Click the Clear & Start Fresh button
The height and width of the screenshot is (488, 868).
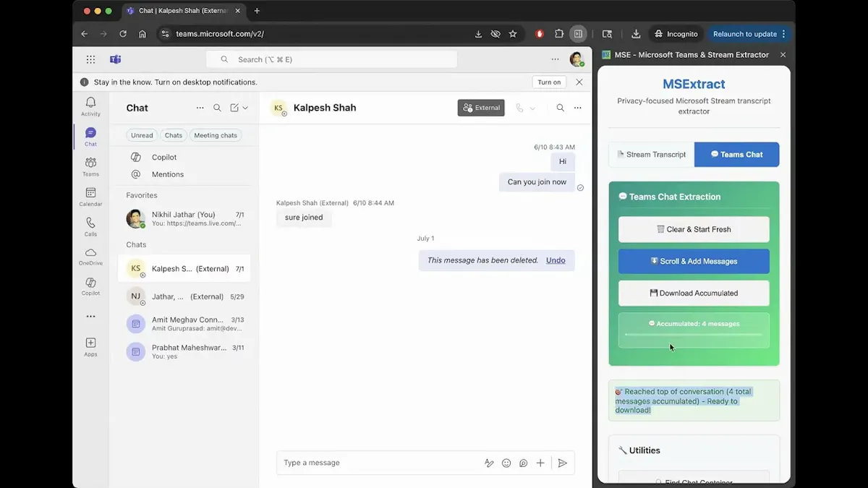pyautogui.click(x=694, y=229)
